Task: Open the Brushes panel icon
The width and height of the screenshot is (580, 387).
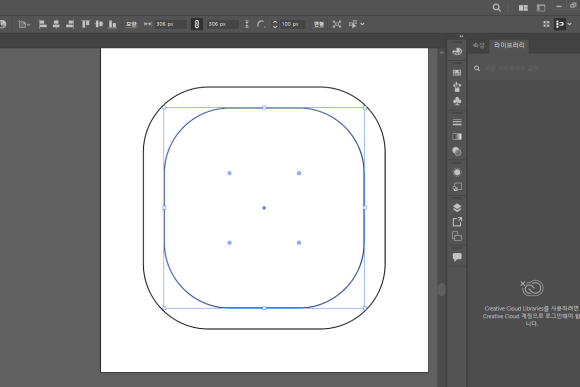Action: 457,87
